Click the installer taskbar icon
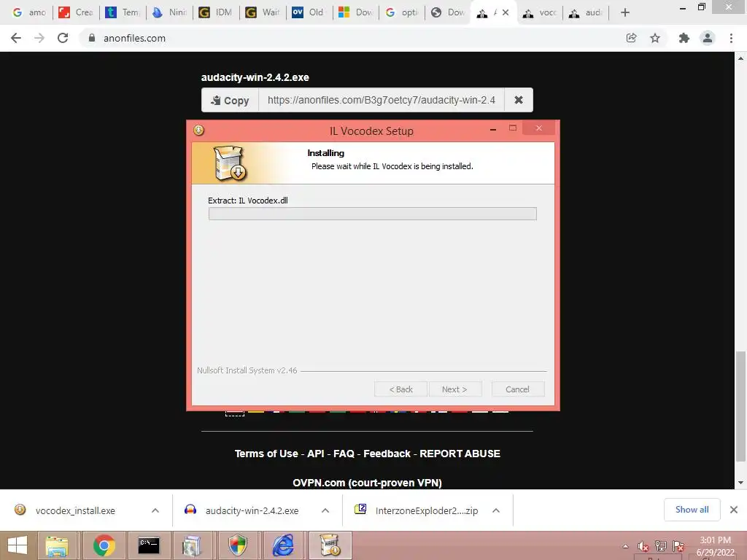This screenshot has height=560, width=747. (330, 545)
